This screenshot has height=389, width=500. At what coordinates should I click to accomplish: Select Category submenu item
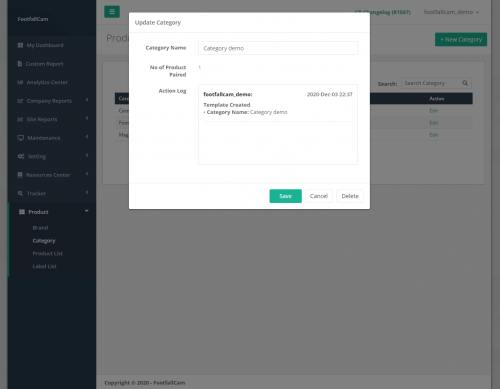click(44, 241)
